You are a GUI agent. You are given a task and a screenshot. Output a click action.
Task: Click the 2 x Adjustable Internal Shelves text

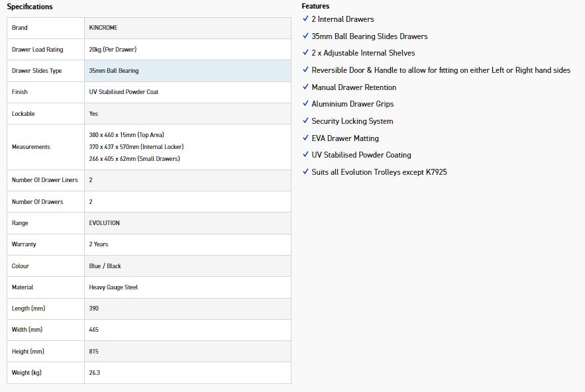(363, 53)
